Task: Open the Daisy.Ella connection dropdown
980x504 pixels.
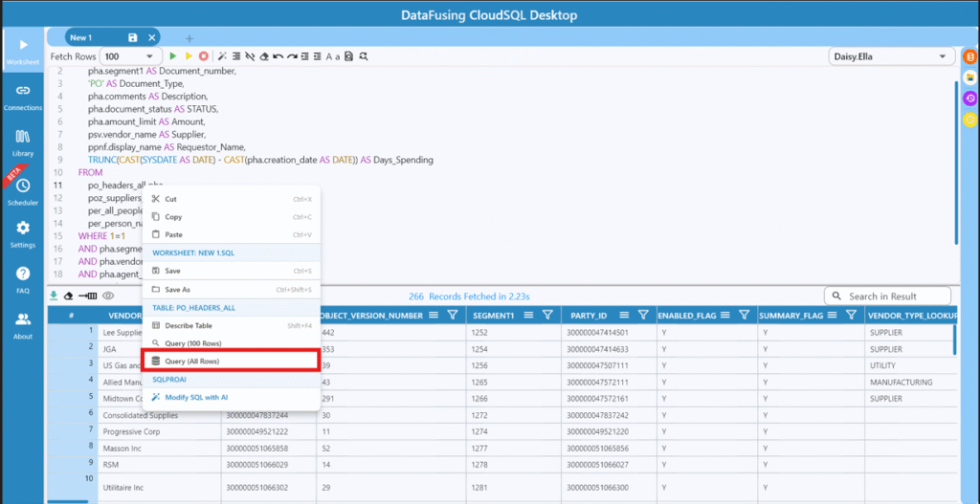Action: point(890,56)
